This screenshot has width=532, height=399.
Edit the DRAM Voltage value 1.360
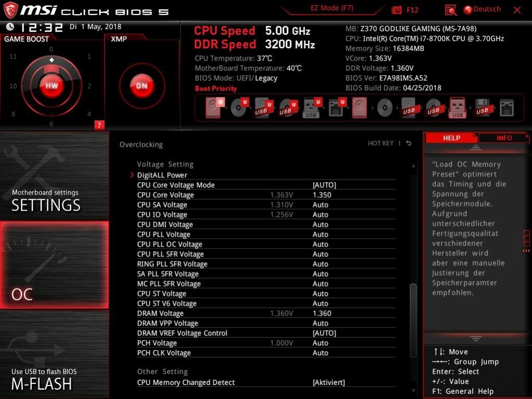pos(321,314)
